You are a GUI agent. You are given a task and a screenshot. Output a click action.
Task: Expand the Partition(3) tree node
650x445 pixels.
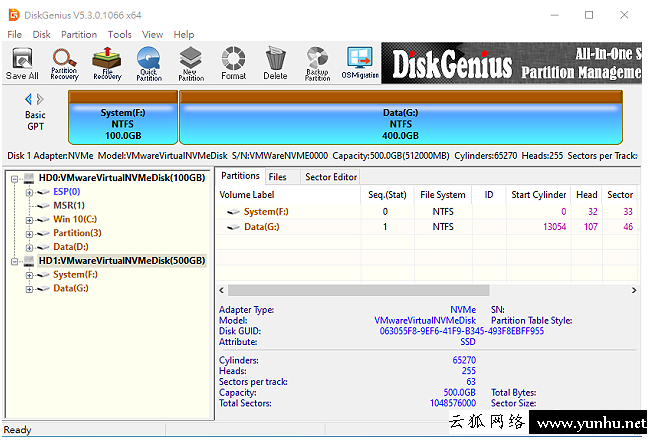click(29, 234)
